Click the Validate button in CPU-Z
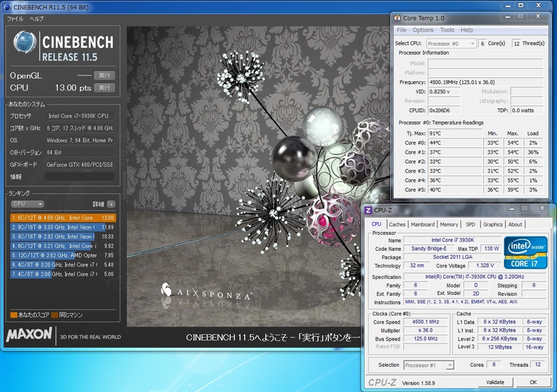 495,382
